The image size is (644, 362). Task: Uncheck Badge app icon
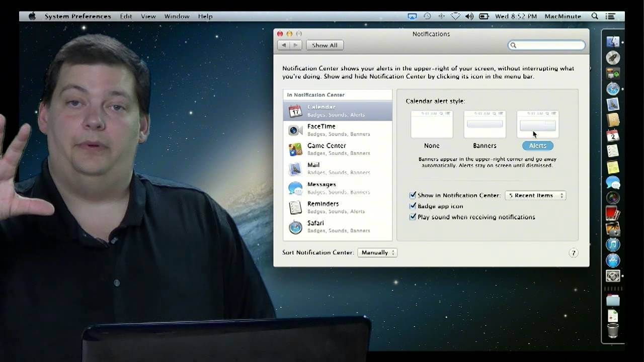(x=413, y=206)
